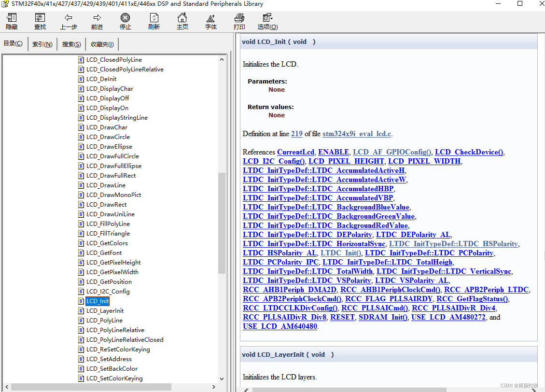Select LCD_SetBackColor in the tree
Screen dimensions: 545x392
tap(112, 369)
